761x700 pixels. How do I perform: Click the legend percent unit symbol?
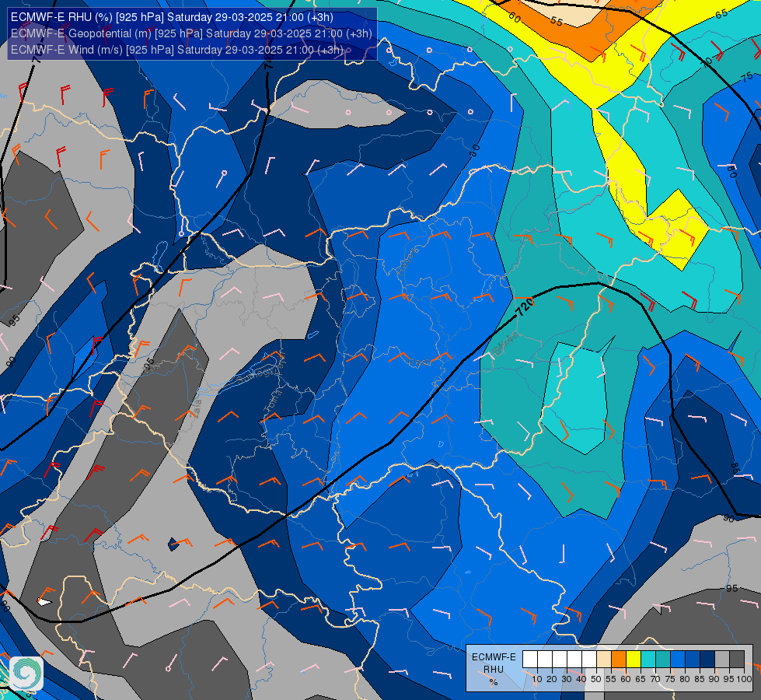tap(494, 682)
